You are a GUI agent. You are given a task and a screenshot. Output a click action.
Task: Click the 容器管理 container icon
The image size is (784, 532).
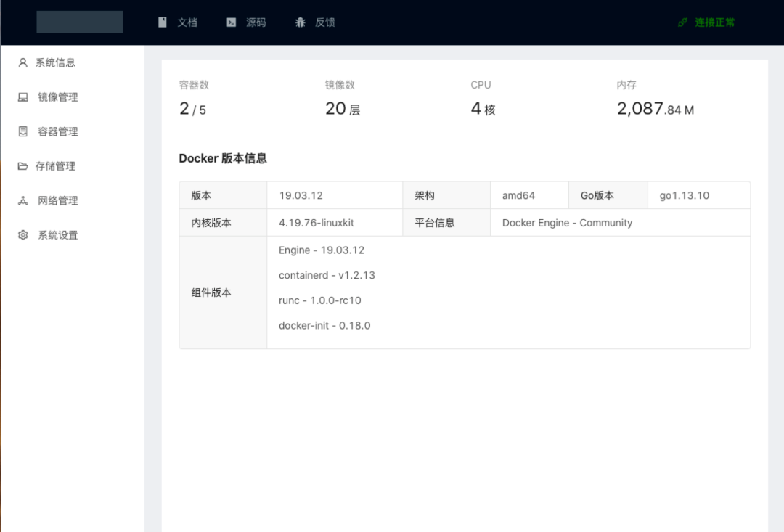[22, 131]
